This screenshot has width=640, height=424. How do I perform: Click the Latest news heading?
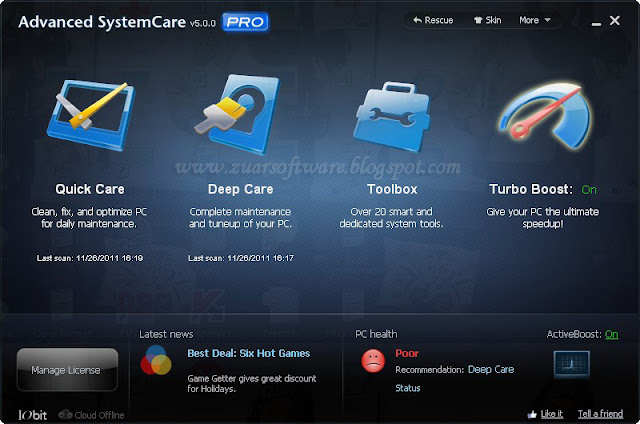(x=166, y=334)
